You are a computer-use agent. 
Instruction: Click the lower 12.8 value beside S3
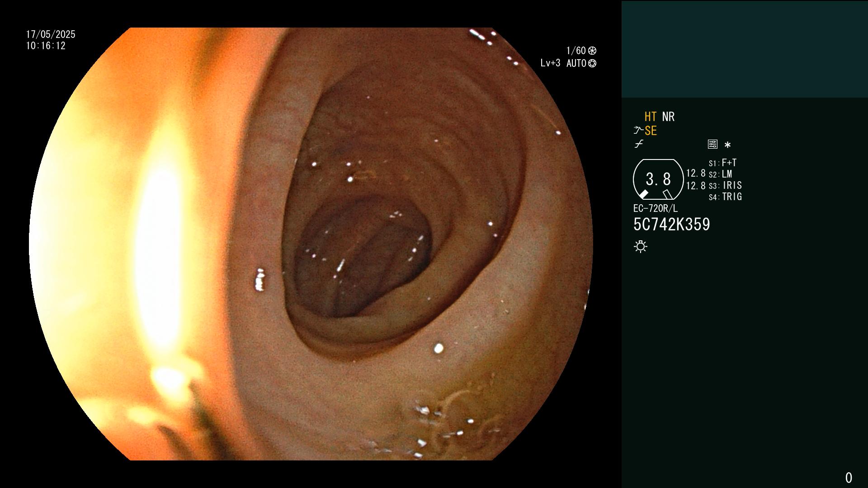click(x=696, y=185)
